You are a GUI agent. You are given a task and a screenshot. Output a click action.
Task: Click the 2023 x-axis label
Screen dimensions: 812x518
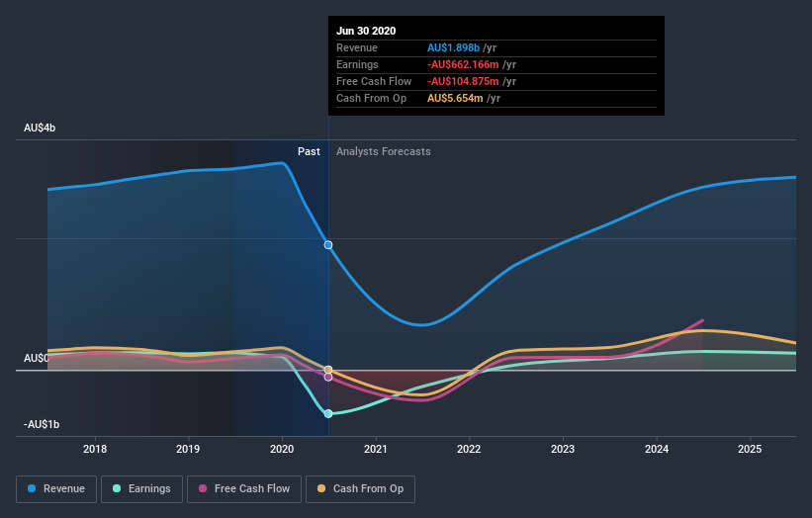563,449
